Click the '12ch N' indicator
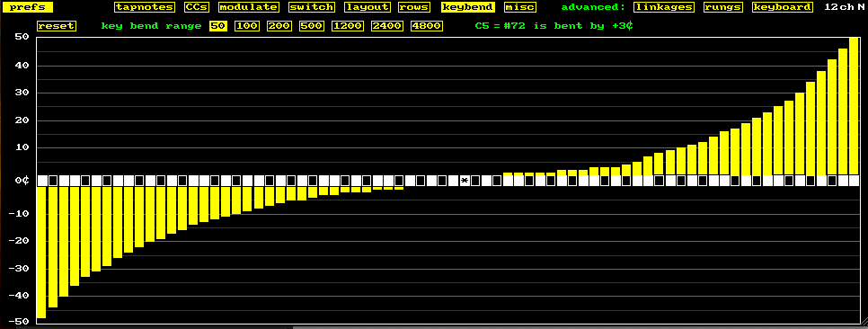The height and width of the screenshot is (329, 868). point(844,7)
